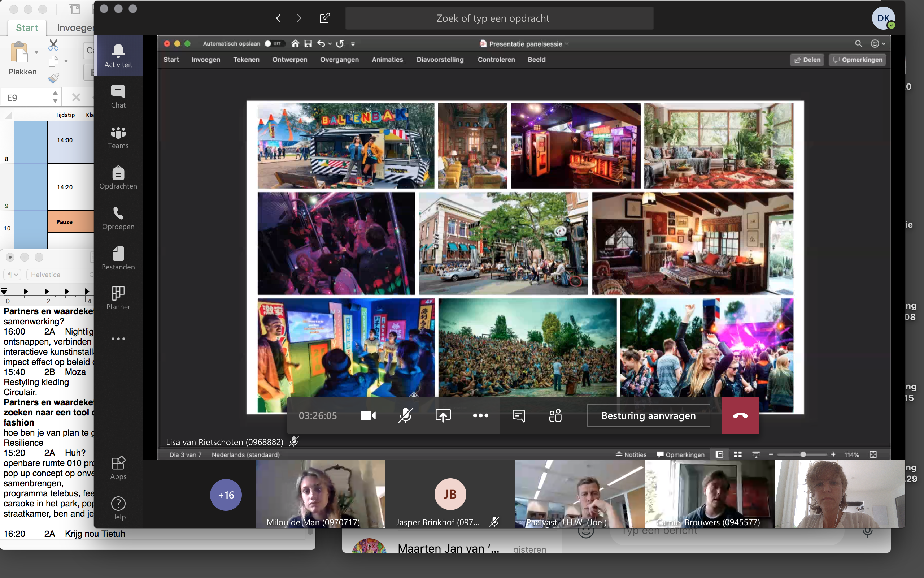
Task: Open Planner in Teams sidebar
Action: point(118,298)
